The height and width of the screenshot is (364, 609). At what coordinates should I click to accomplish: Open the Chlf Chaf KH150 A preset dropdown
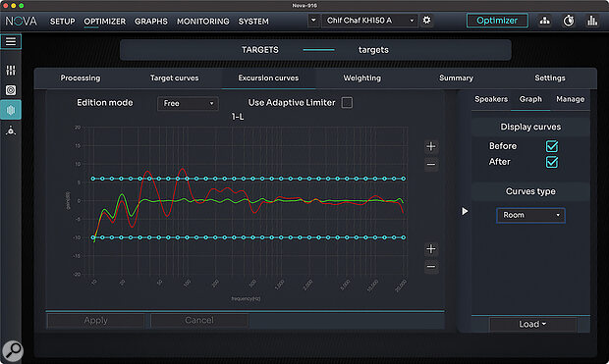[370, 21]
